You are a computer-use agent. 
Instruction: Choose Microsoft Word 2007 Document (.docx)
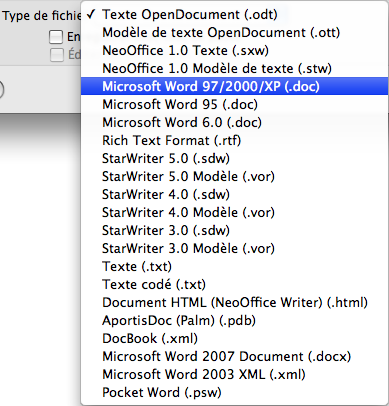click(234, 357)
